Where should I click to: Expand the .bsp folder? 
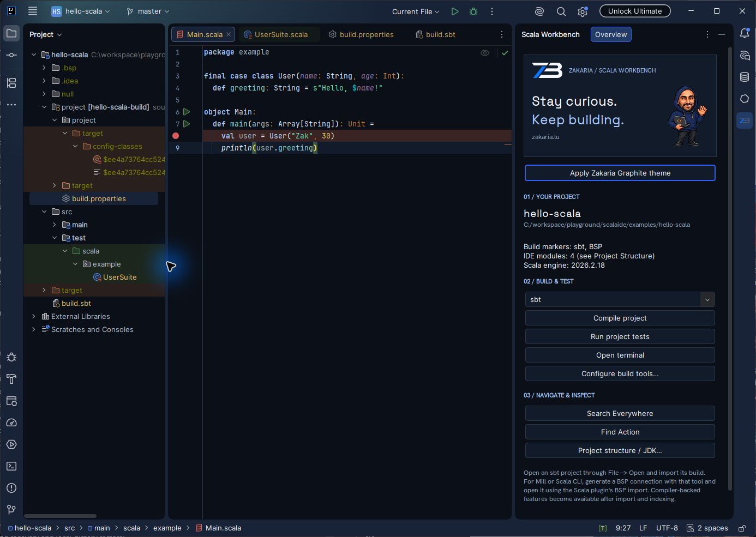[x=44, y=68]
